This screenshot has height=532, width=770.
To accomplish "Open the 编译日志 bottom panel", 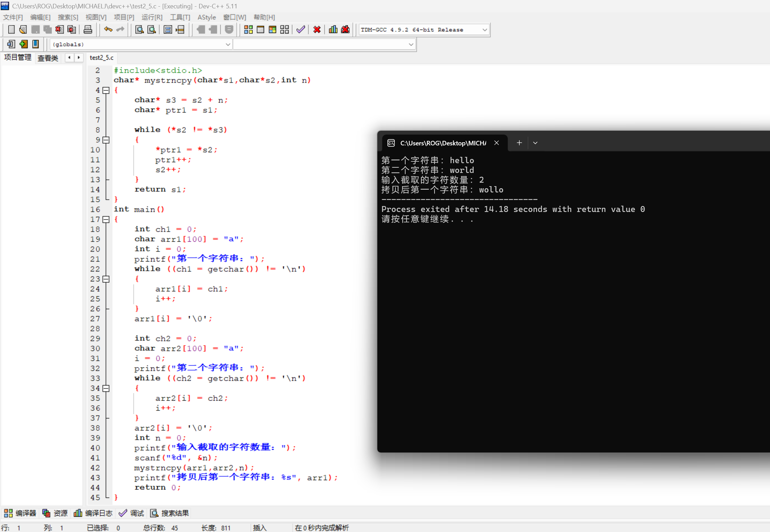I will coord(93,513).
